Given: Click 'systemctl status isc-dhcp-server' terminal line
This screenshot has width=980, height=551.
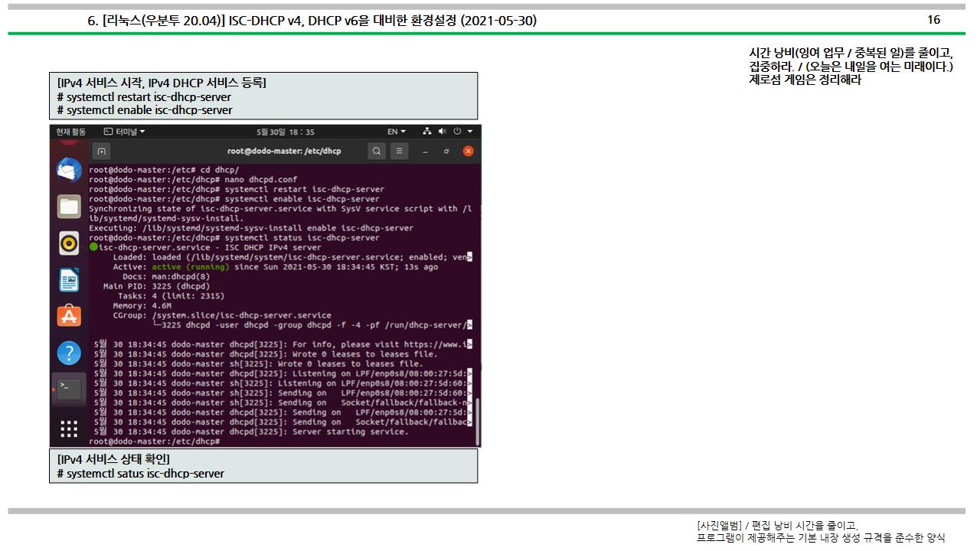Looking at the screenshot, I should (x=234, y=238).
